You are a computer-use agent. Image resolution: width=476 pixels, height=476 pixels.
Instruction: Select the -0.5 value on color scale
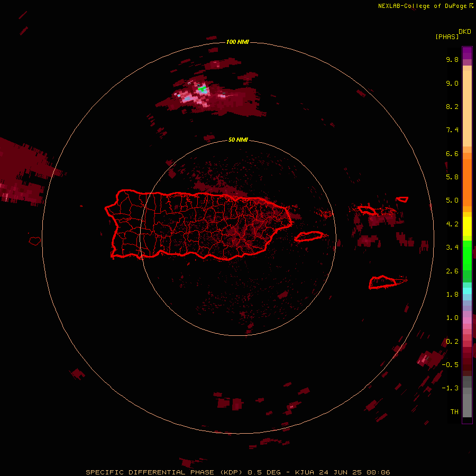tap(450, 365)
